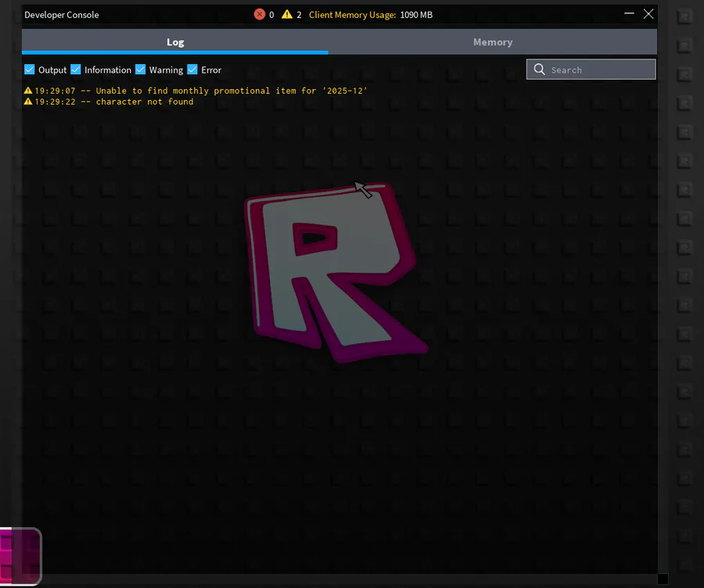
Task: Select the 'character not found' warning line
Action: (109, 102)
